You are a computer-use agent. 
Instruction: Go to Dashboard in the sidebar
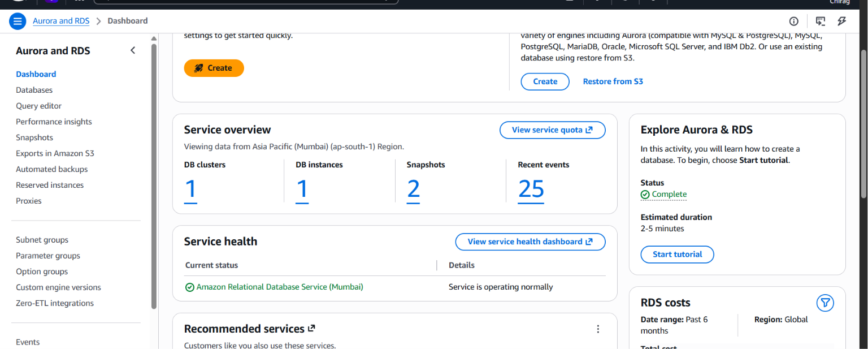(x=36, y=74)
